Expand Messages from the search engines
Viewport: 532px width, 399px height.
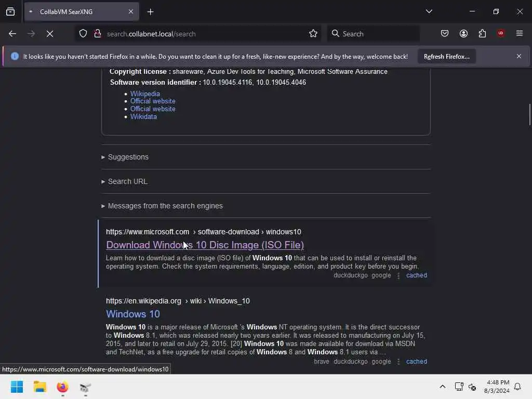(x=162, y=206)
